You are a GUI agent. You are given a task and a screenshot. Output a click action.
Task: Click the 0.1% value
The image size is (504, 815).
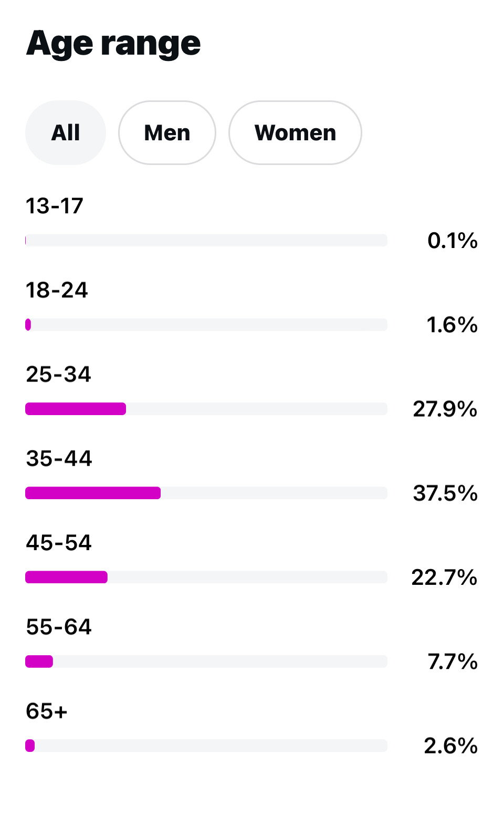point(452,241)
